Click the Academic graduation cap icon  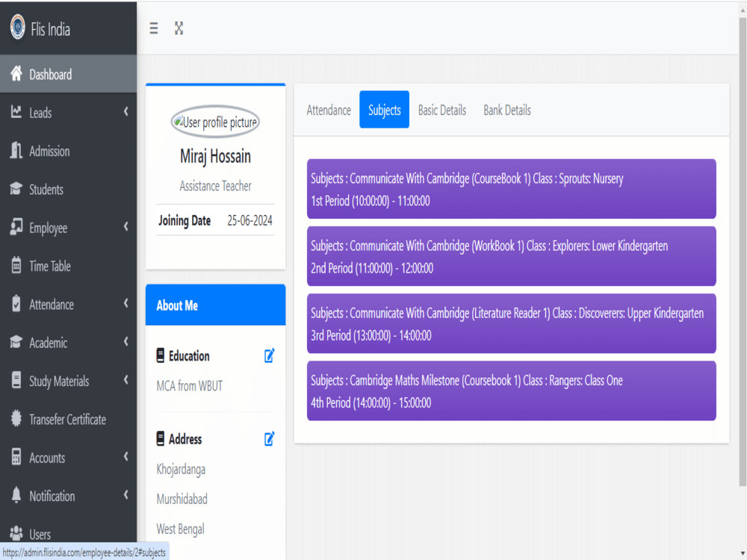[x=16, y=342]
